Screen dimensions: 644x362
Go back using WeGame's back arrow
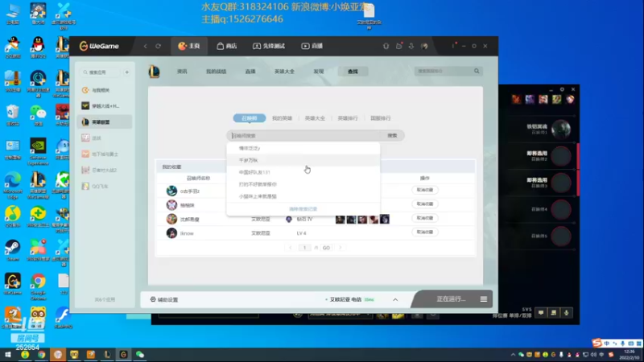[x=146, y=46]
